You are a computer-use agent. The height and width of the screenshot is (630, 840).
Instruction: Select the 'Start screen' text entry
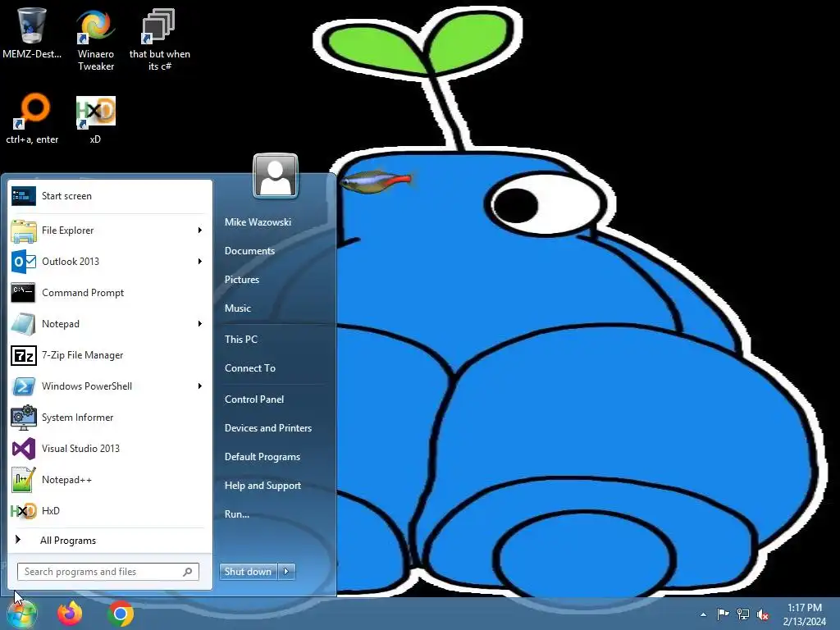(x=67, y=196)
